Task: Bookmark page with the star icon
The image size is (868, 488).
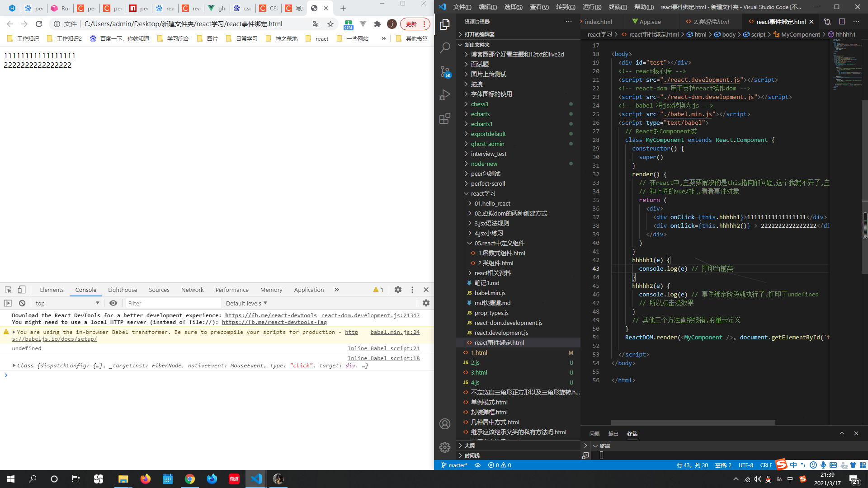Action: point(330,24)
